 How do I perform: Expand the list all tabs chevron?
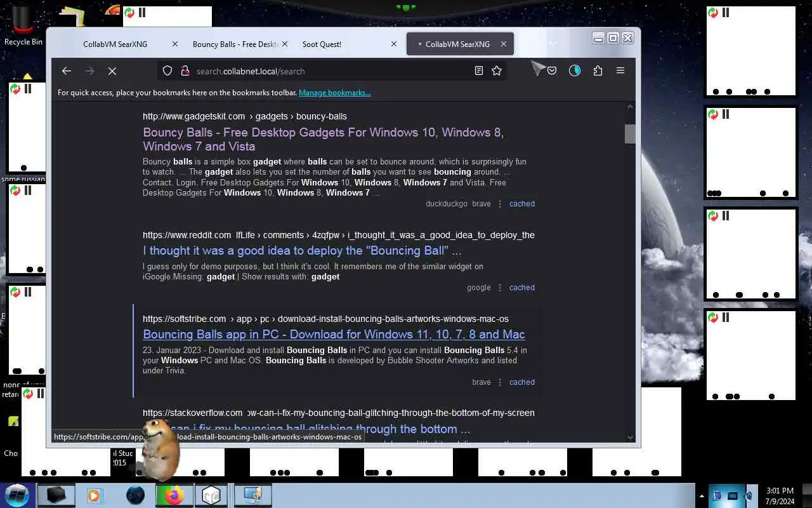click(553, 44)
